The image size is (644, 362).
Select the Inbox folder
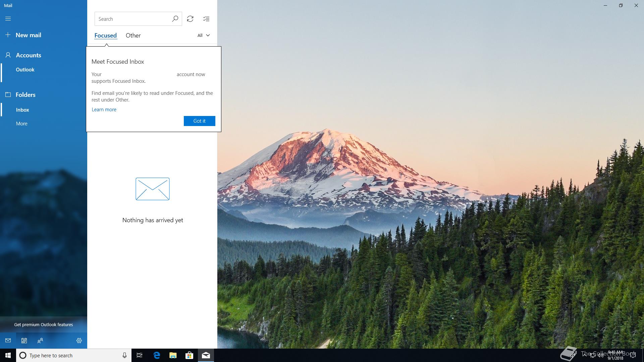point(22,110)
